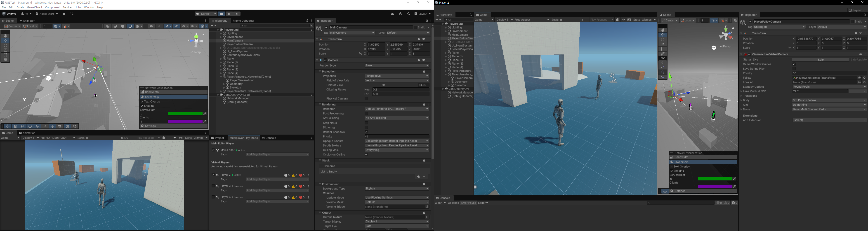
Task: Add a camera to the Stack list
Action: pyautogui.click(x=418, y=177)
